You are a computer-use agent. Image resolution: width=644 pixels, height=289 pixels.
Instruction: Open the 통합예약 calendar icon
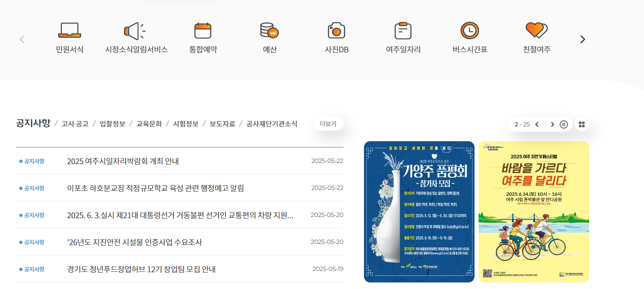coord(203,31)
